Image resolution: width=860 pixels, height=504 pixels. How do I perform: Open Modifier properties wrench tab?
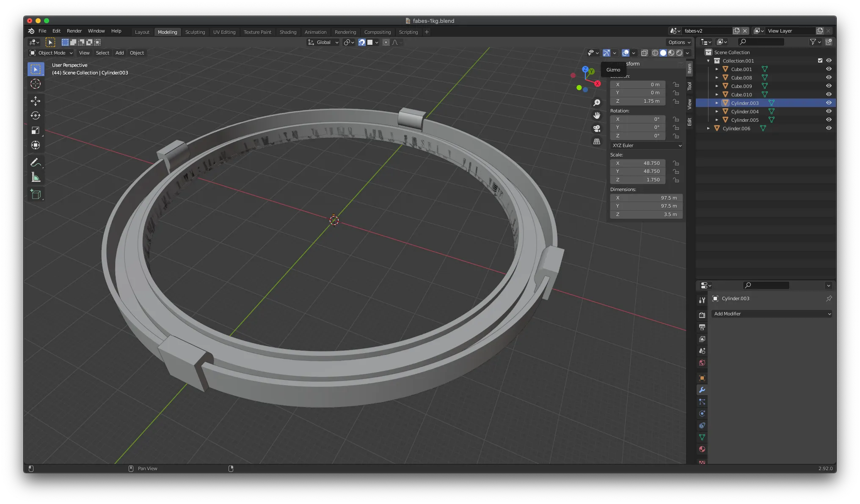click(702, 390)
